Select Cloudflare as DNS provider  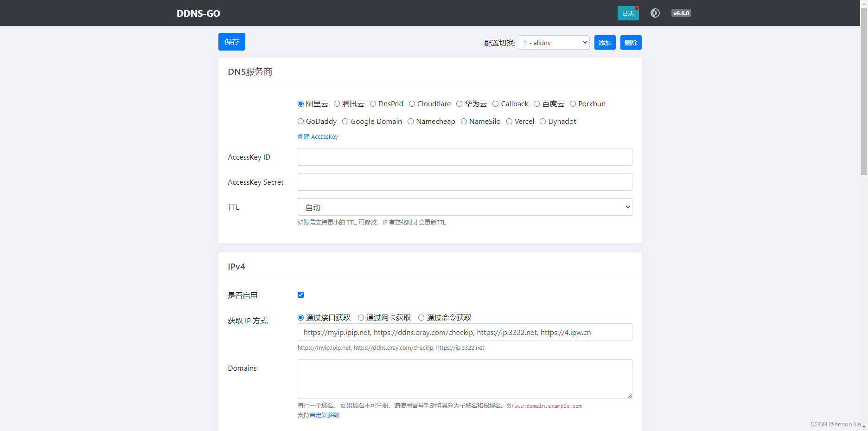click(412, 103)
